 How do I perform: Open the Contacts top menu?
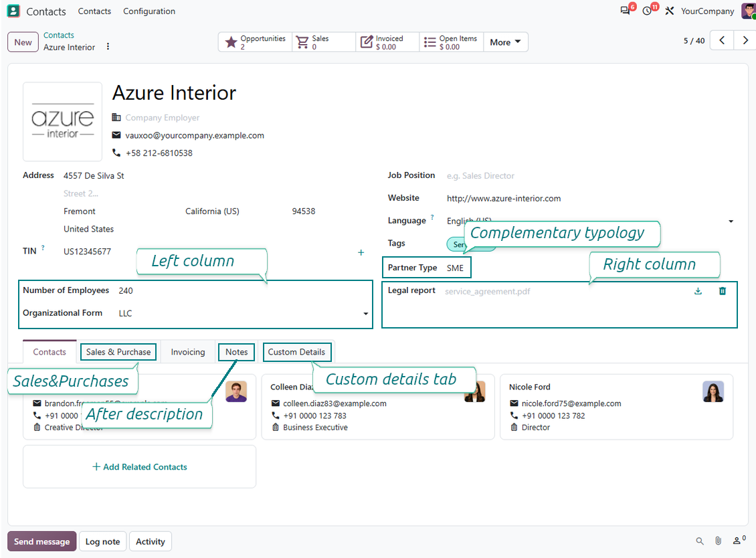coord(94,11)
